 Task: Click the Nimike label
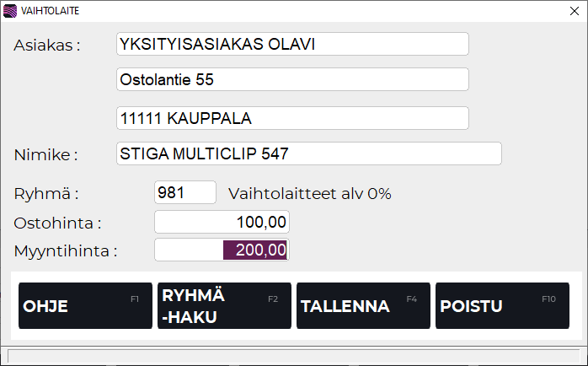coord(45,155)
